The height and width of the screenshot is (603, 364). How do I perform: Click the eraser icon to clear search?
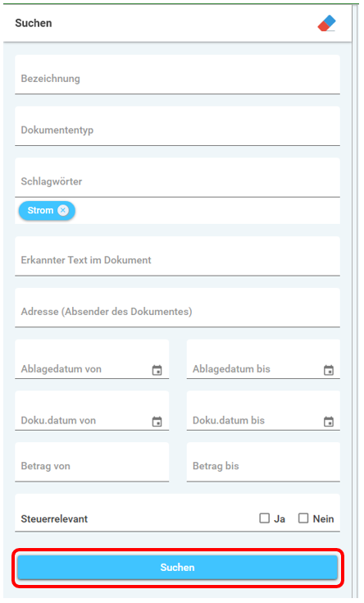click(327, 23)
